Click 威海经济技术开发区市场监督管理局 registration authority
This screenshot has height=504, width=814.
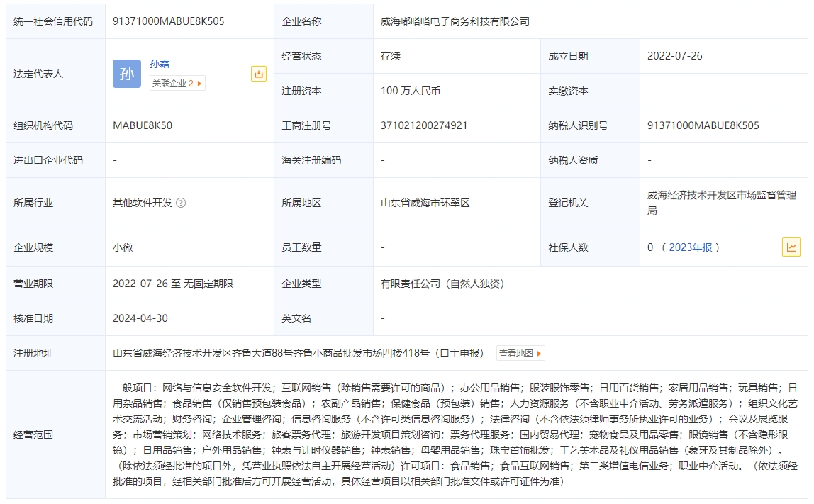point(722,203)
